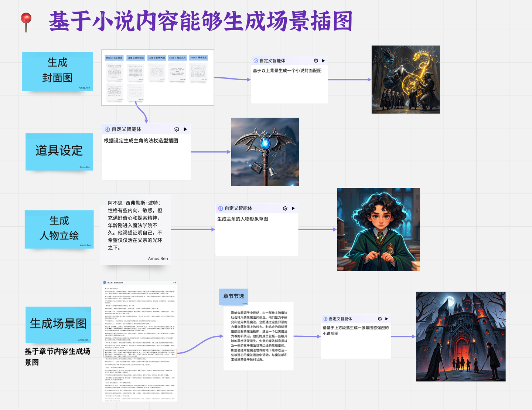Select the Step 1: 核心信息 label
The width and height of the screenshot is (532, 410).
pyautogui.click(x=114, y=58)
